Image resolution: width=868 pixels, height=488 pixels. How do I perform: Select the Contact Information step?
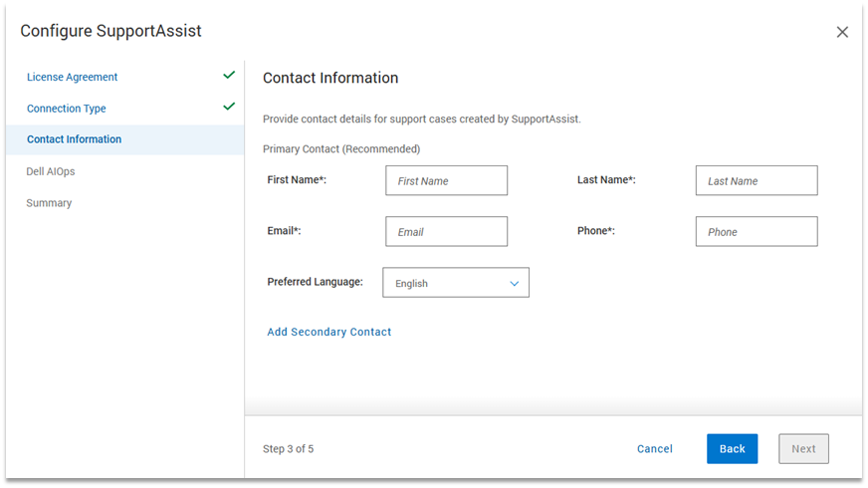coord(125,139)
